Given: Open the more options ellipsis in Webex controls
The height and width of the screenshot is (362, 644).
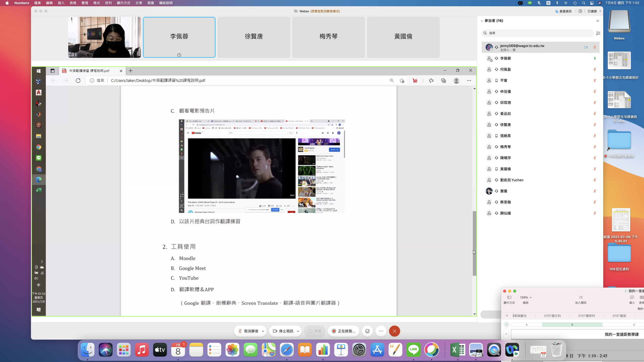Looking at the screenshot, I should coord(381,331).
